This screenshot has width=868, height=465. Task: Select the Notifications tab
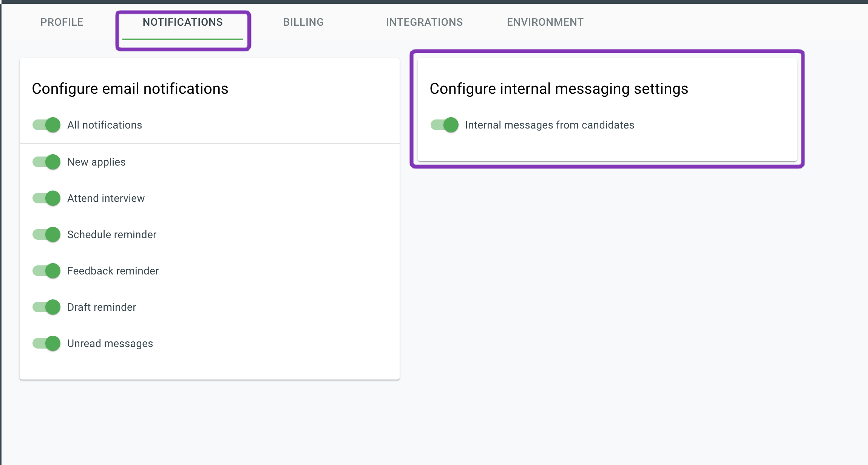(x=182, y=22)
